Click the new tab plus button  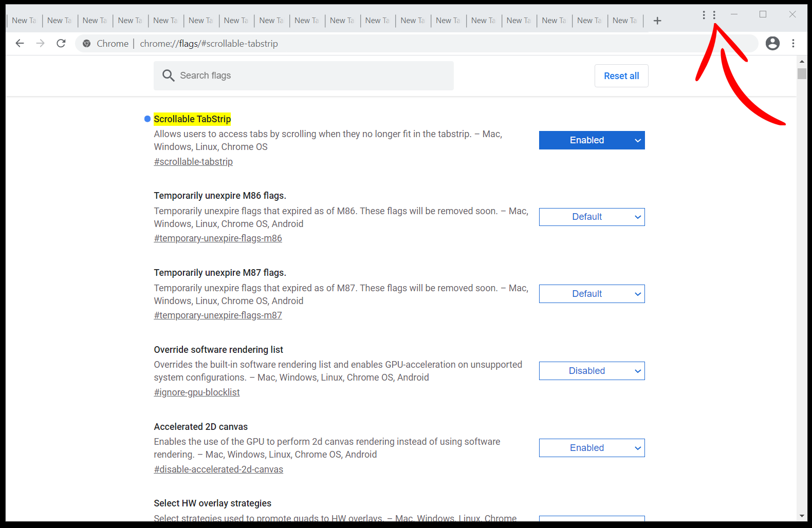[657, 21]
